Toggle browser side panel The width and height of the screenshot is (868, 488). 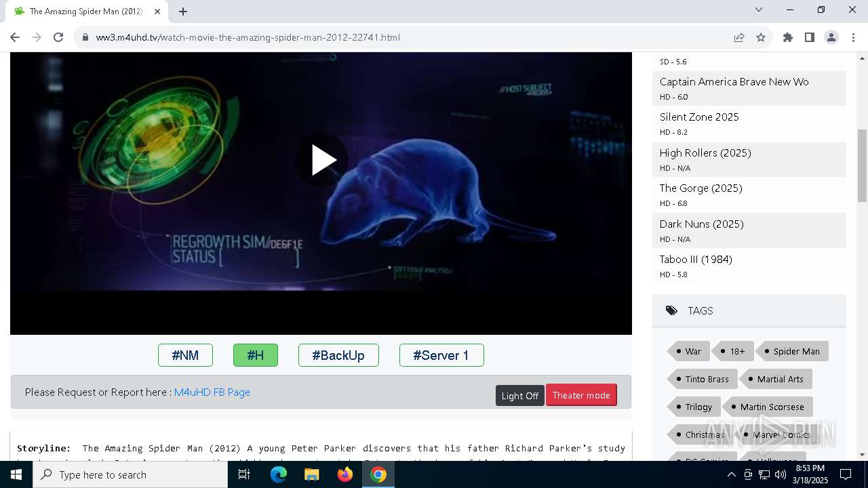point(810,37)
